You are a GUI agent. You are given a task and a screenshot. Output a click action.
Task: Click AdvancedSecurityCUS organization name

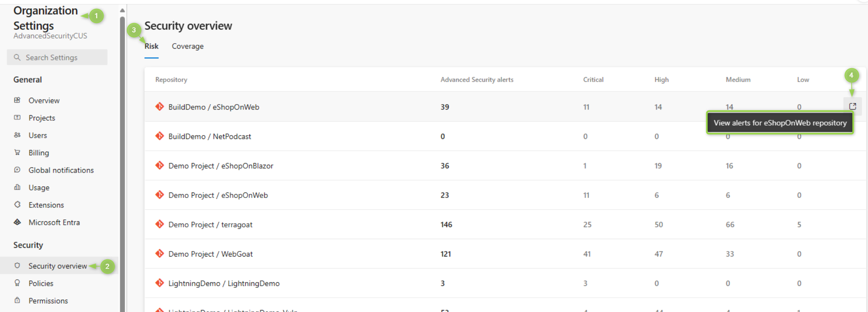(50, 36)
